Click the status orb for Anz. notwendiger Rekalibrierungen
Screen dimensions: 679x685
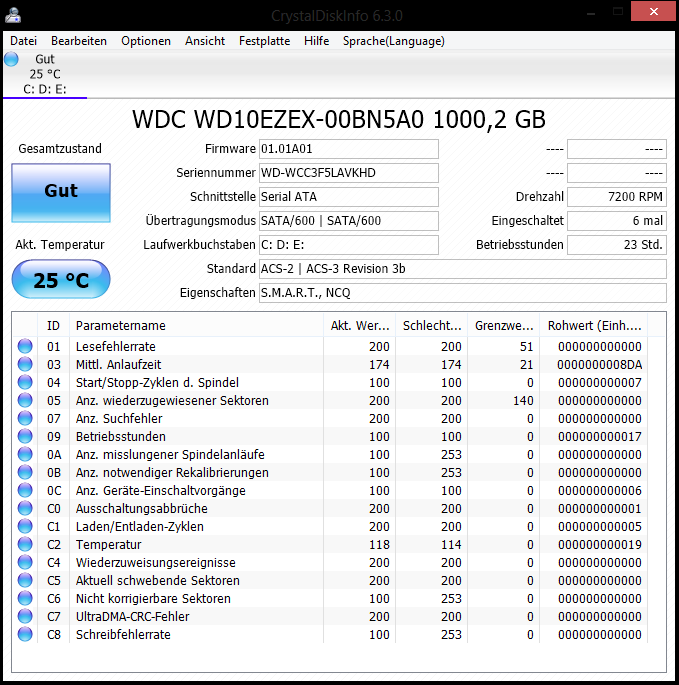tap(25, 472)
